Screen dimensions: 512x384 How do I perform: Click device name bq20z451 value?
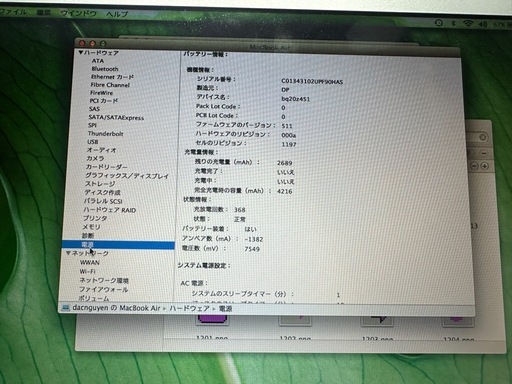(295, 99)
